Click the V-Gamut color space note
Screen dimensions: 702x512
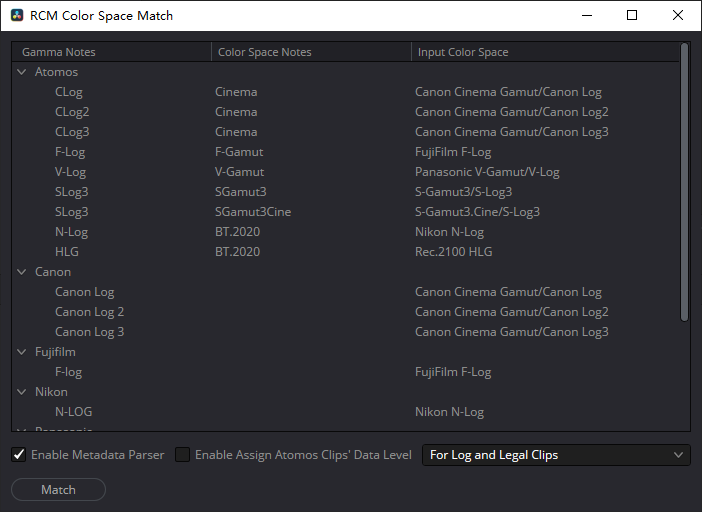tap(240, 172)
